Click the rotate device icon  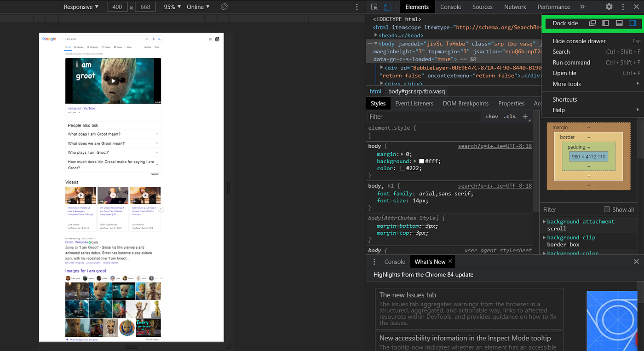tap(224, 7)
